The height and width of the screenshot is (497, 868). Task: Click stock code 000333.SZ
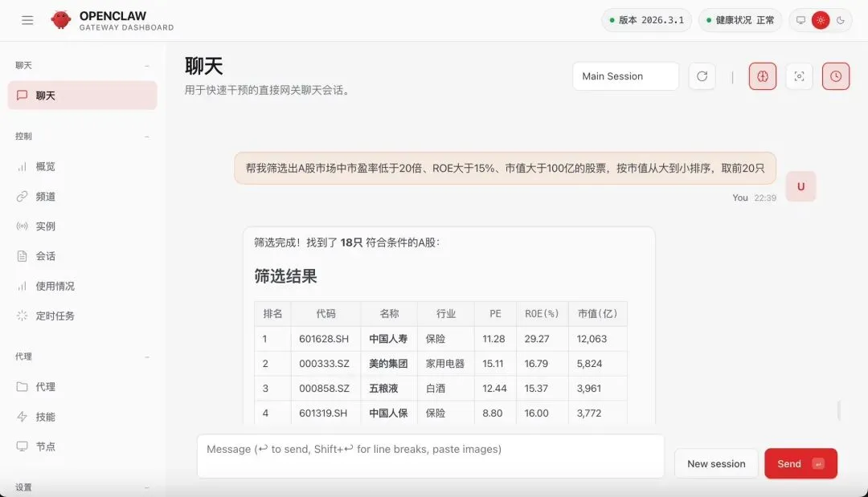point(324,364)
